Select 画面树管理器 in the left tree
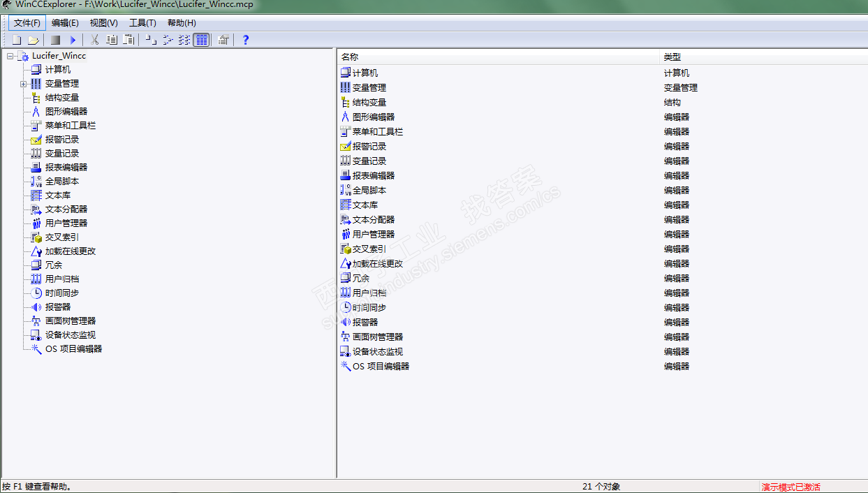The height and width of the screenshot is (493, 868). tap(71, 321)
